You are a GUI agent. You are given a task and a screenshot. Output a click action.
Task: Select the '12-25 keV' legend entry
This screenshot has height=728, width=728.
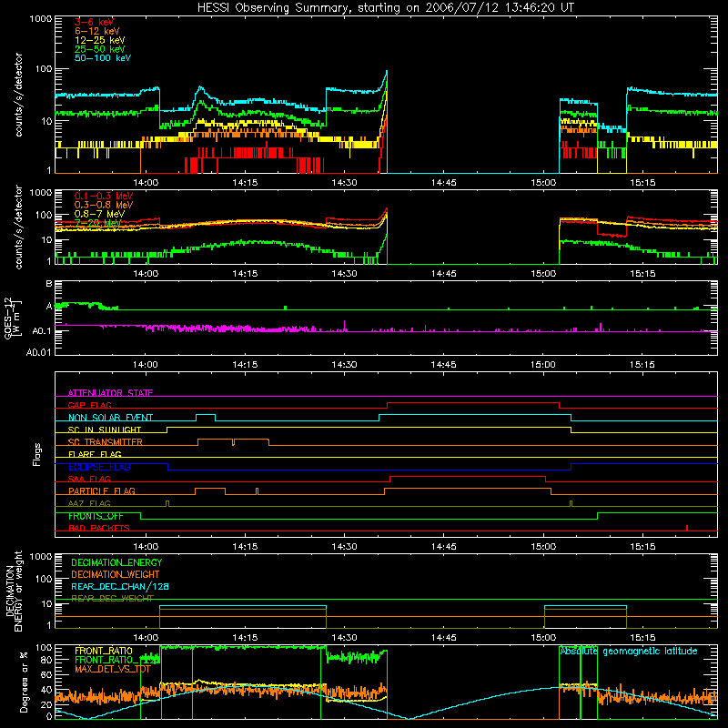tap(100, 40)
